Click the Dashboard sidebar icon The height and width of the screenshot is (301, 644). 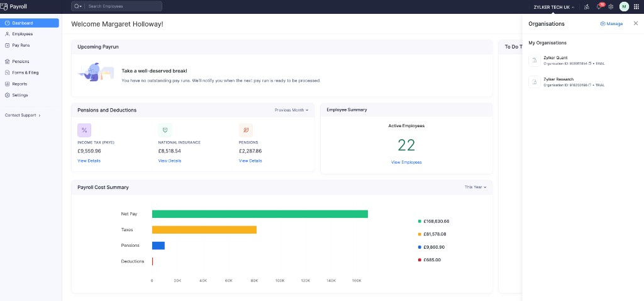coord(7,23)
